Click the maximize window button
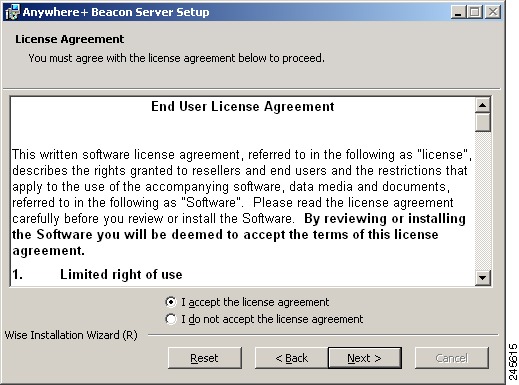 point(474,12)
